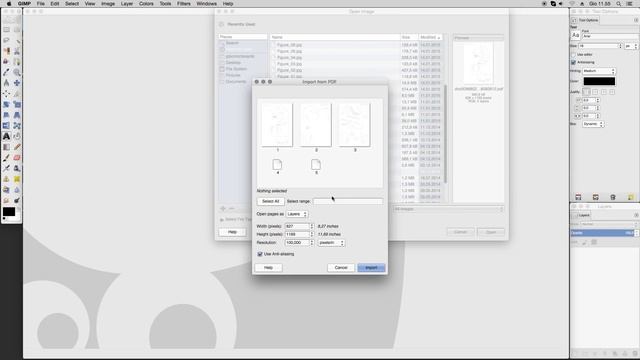Click Open button in Open Image dialog

[x=491, y=232]
